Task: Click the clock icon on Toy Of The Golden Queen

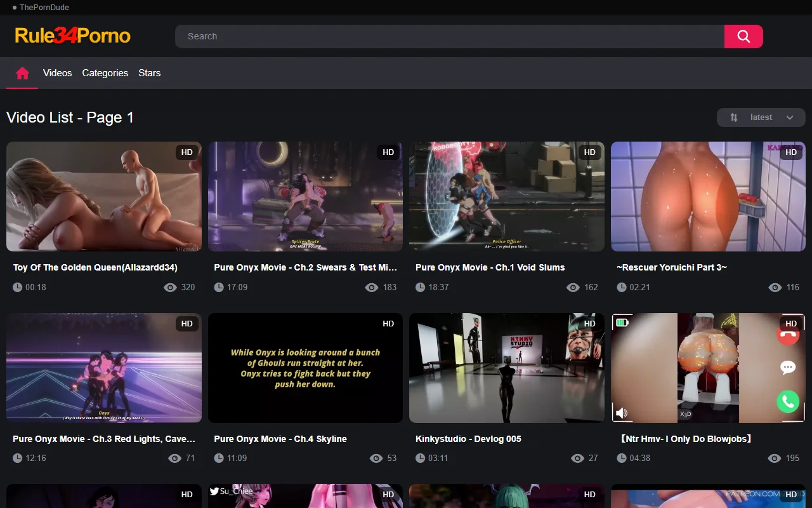Action: 18,287
